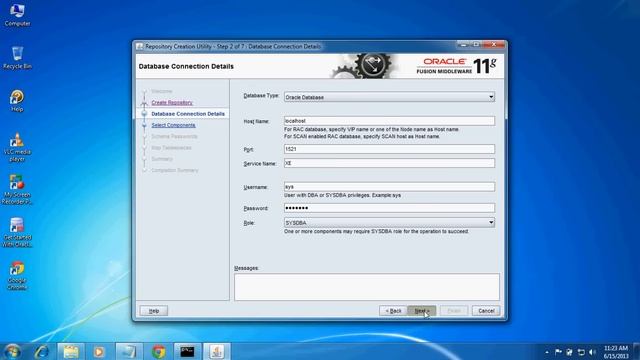Click the Cancel button

point(486,311)
